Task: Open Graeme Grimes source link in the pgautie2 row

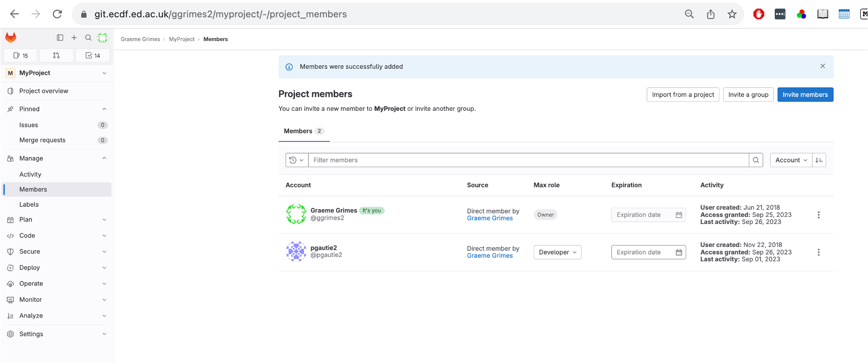Action: click(490, 256)
